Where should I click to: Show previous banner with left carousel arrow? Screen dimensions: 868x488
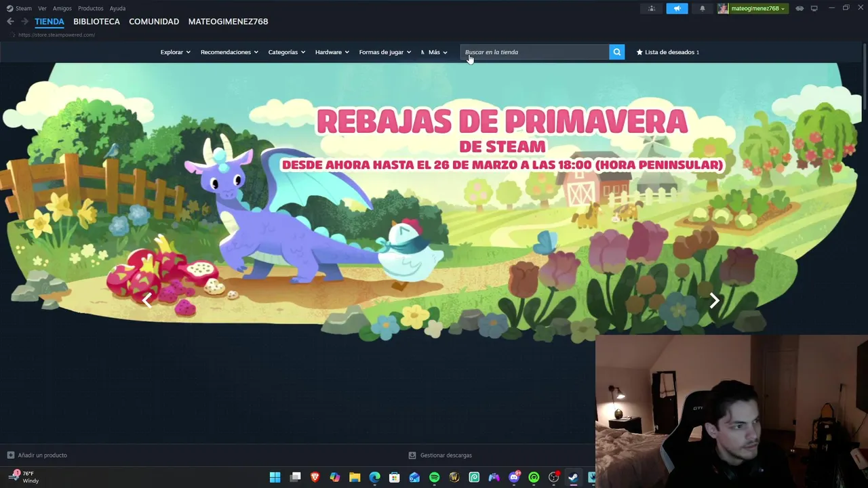(x=147, y=300)
